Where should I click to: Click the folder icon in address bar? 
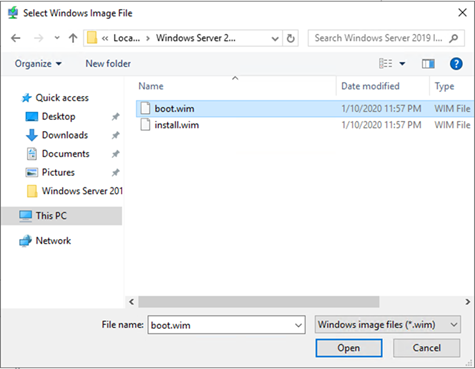[92, 38]
